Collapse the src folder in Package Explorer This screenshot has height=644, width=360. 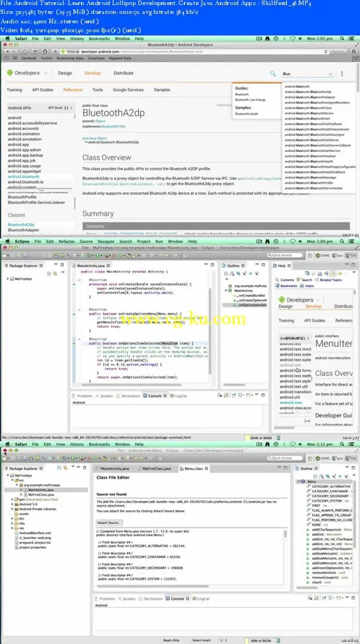tap(12, 480)
